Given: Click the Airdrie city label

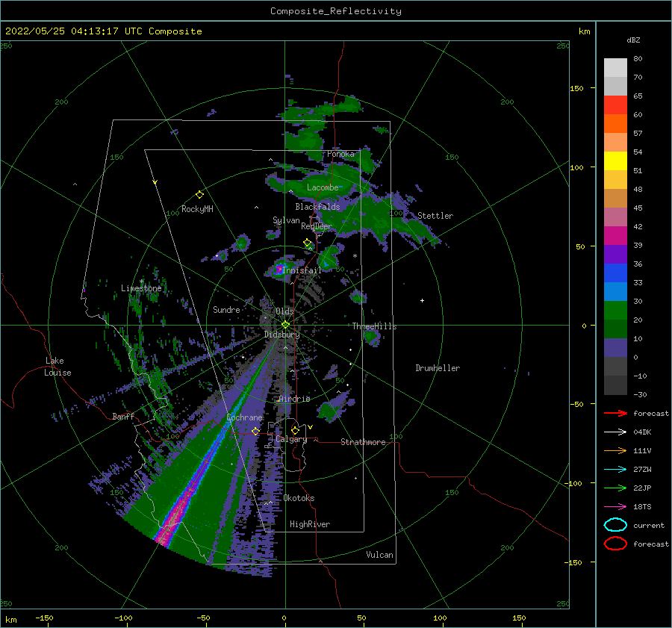Looking at the screenshot, I should tap(294, 399).
